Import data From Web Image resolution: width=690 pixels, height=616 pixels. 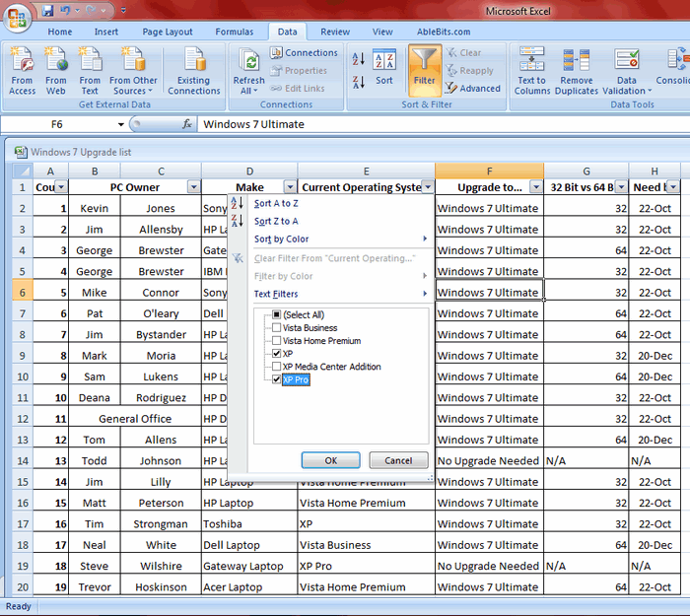pyautogui.click(x=56, y=71)
